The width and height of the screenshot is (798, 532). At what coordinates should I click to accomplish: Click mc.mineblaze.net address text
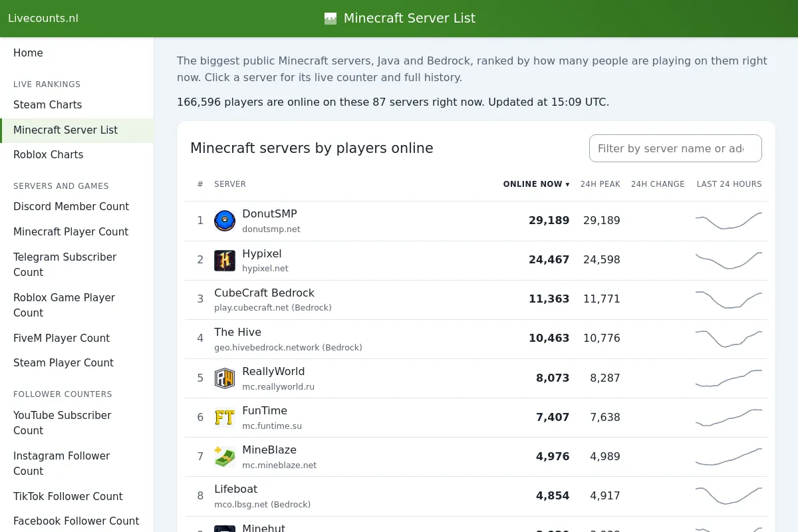279,465
